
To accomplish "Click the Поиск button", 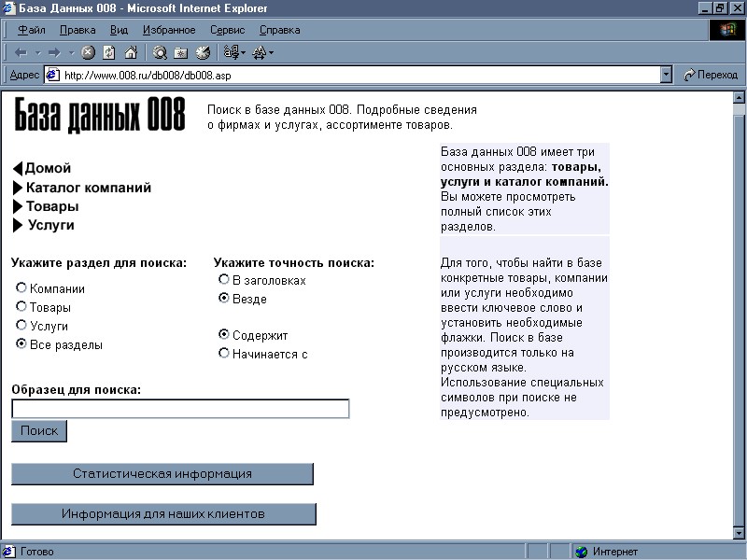I will click(39, 431).
